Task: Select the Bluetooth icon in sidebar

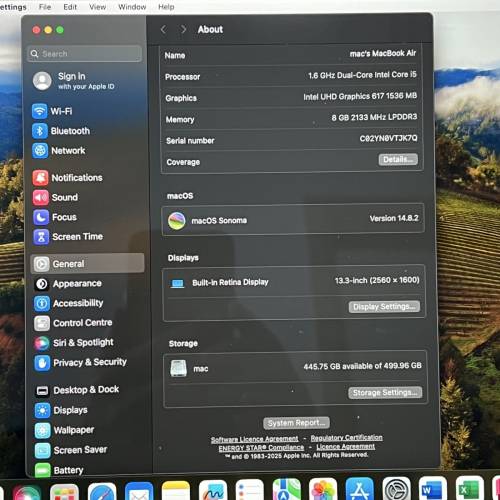Action: tap(40, 131)
